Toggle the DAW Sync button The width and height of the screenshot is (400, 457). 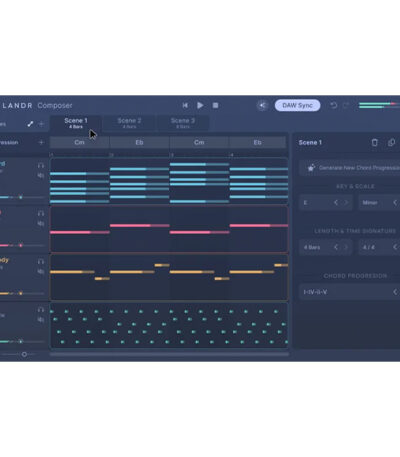[297, 105]
